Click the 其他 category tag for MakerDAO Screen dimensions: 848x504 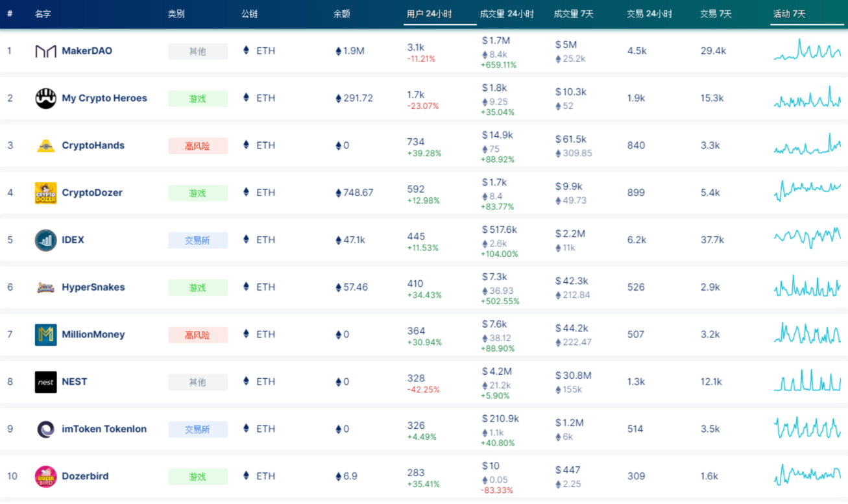[x=198, y=51]
